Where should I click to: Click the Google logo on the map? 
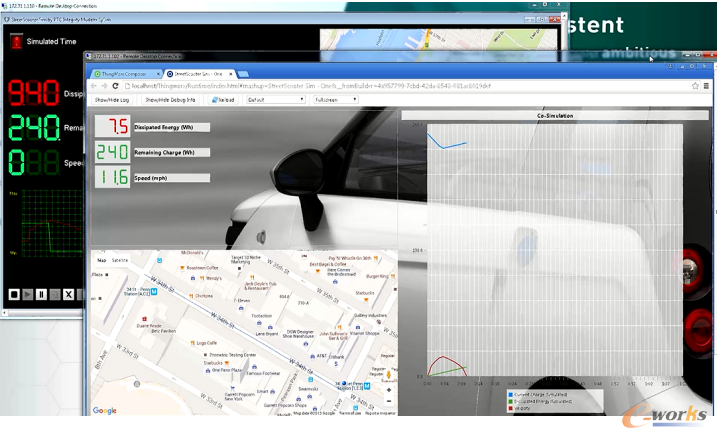pyautogui.click(x=105, y=411)
